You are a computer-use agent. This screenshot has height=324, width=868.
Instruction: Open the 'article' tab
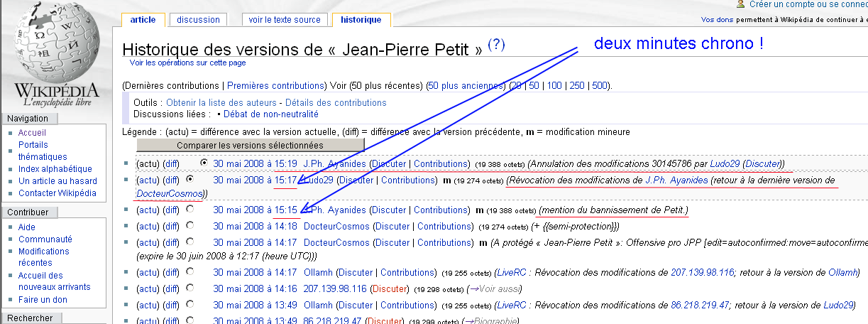point(143,20)
